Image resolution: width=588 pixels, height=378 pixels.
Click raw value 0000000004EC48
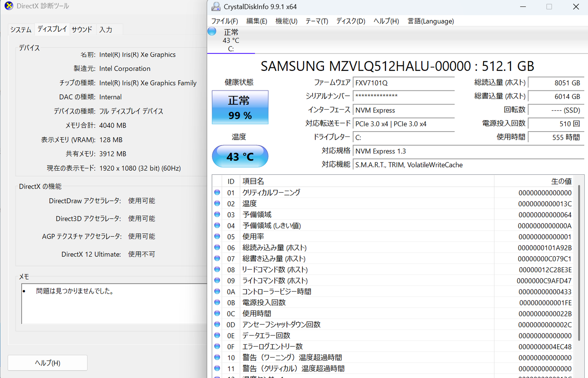pos(545,347)
